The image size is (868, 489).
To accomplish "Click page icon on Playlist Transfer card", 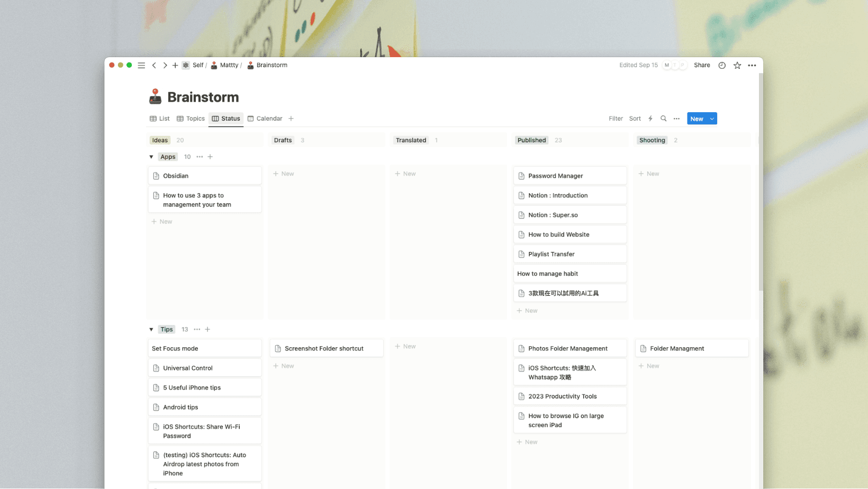I will tap(521, 254).
